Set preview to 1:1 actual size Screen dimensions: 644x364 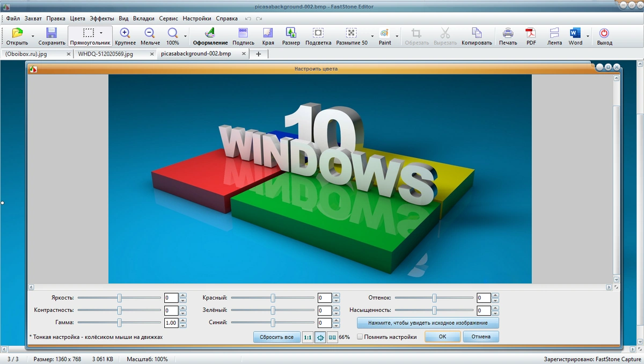click(x=308, y=337)
